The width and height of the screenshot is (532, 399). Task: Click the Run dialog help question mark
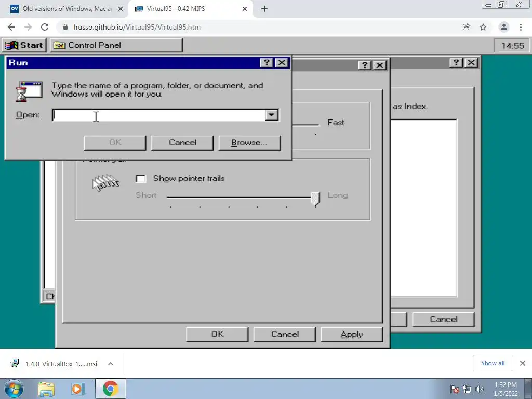click(x=267, y=62)
